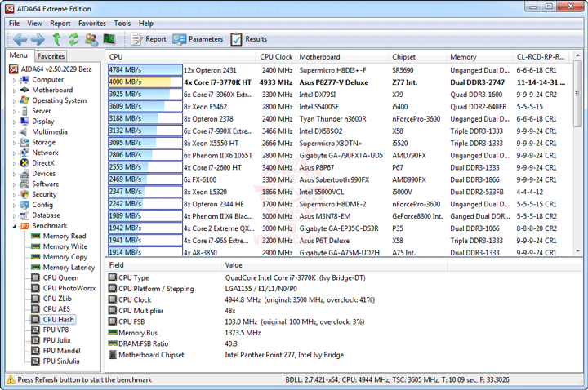This screenshot has height=390, width=588.
Task: Select the DirectX icon in tree
Action: click(x=24, y=163)
